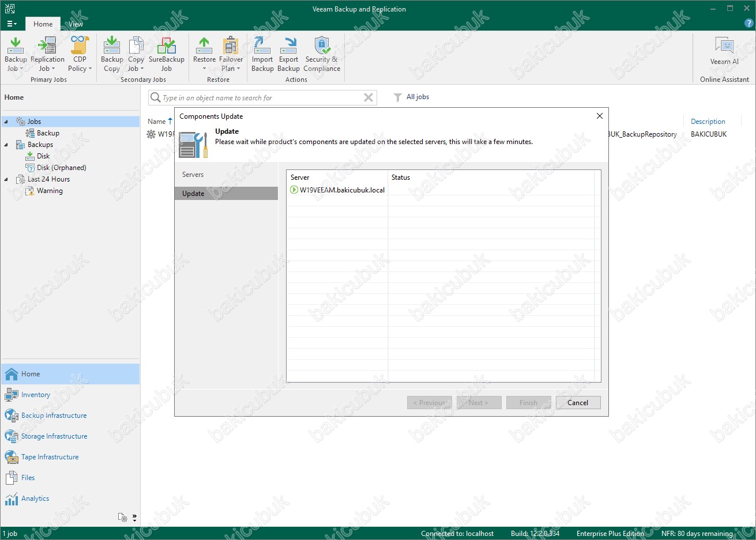This screenshot has width=756, height=540.
Task: Click the '1 job' status bar text
Action: click(x=10, y=534)
